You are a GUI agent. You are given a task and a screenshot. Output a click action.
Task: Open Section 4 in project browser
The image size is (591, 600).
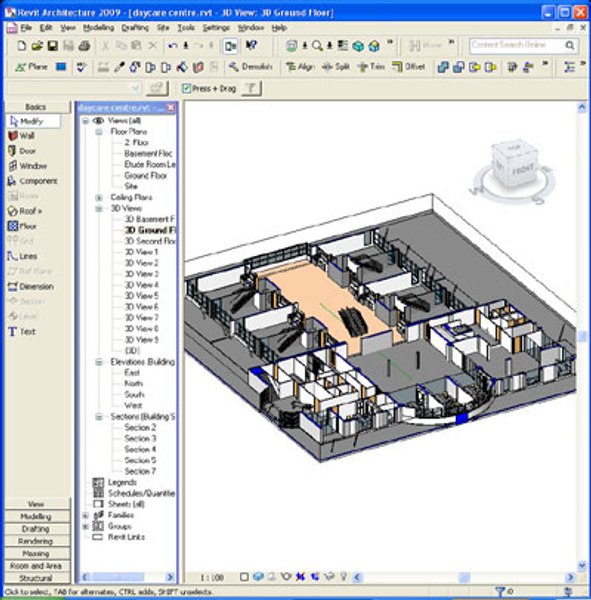point(140,449)
